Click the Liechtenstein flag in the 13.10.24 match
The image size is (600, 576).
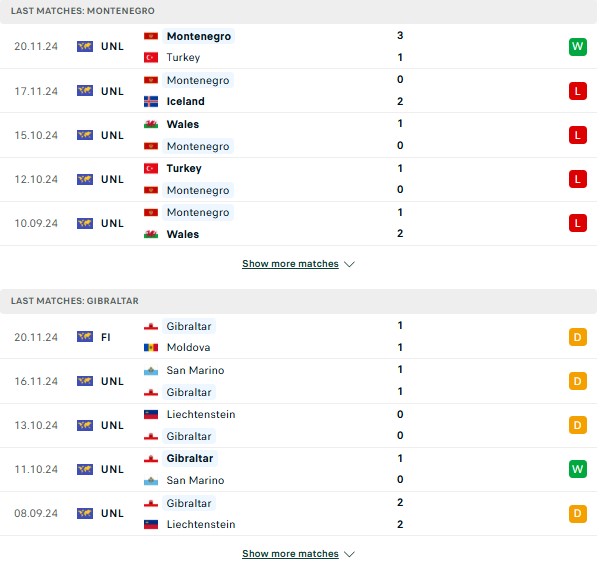151,414
